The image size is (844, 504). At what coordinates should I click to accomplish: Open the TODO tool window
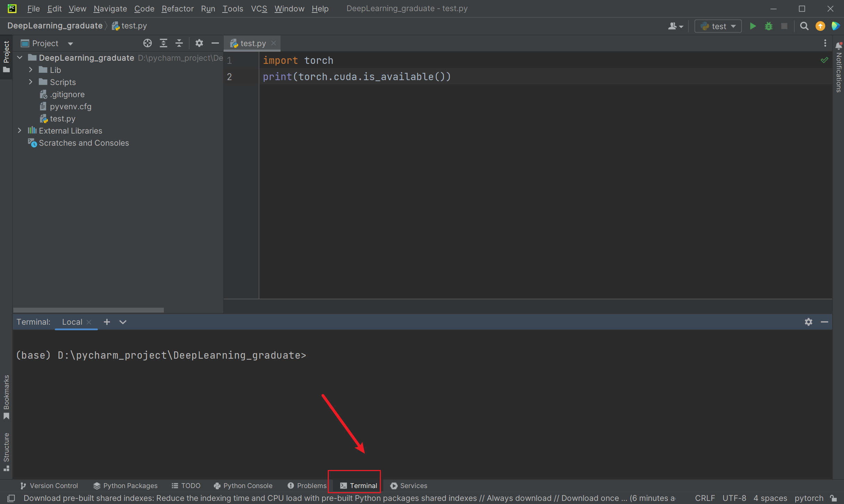click(186, 486)
